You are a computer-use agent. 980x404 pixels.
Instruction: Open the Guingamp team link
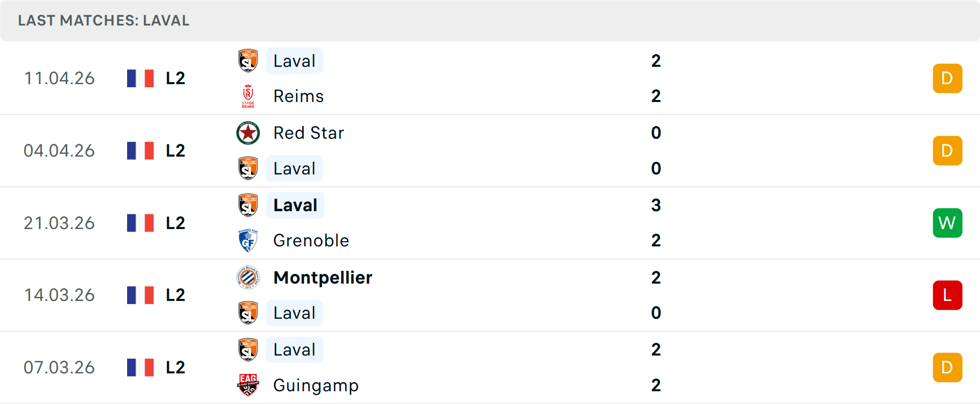(x=316, y=385)
